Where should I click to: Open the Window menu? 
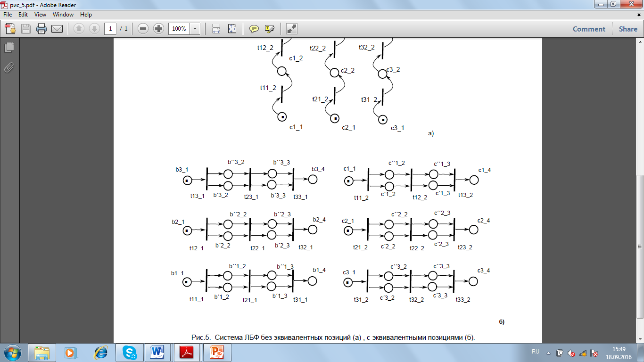(63, 15)
